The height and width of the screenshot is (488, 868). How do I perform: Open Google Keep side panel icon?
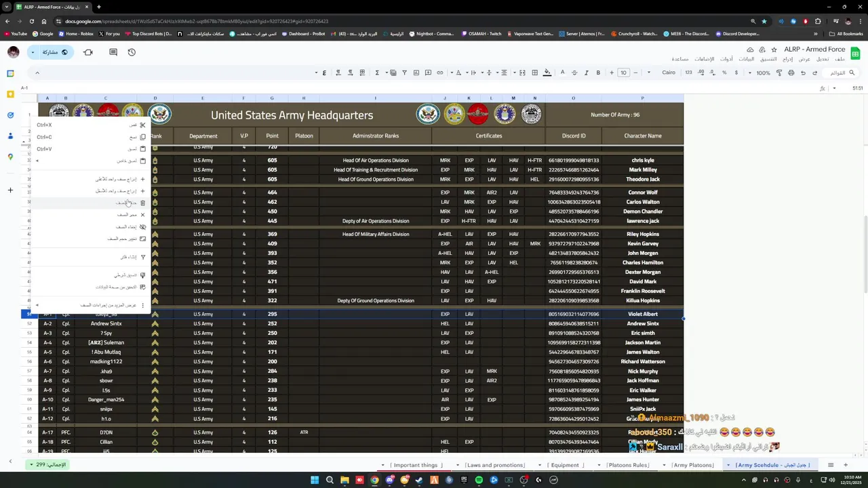(10, 94)
